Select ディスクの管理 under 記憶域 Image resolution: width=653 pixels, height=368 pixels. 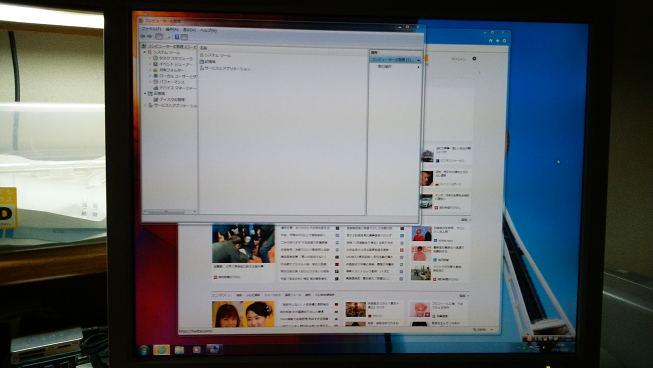pos(172,99)
